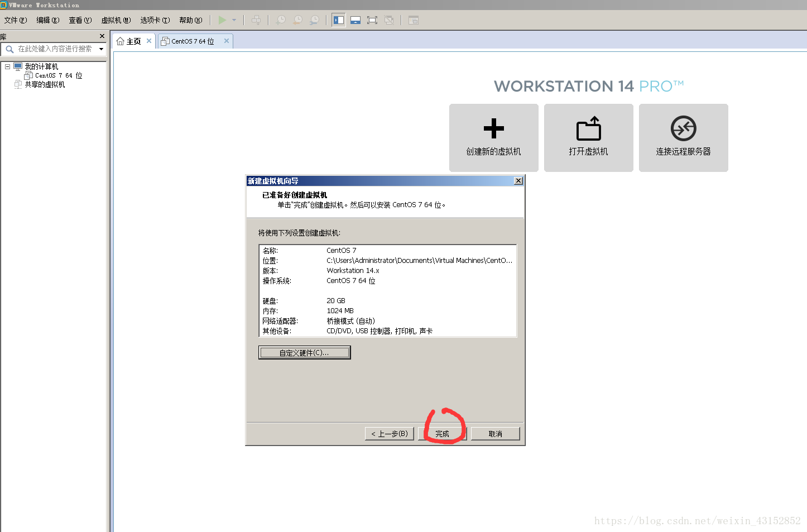Screen dimensions: 807x532
Task: Select 我的计算机 in the library tree
Action: pyautogui.click(x=41, y=66)
